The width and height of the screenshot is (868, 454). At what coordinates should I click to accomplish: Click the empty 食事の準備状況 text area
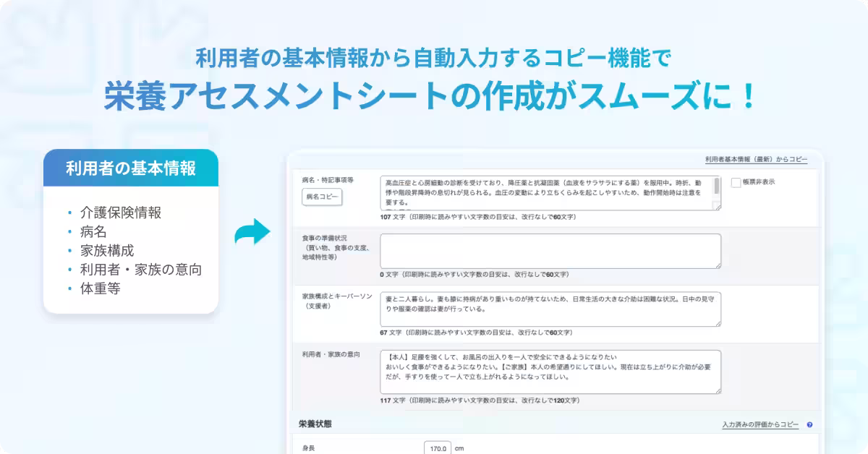(x=550, y=252)
